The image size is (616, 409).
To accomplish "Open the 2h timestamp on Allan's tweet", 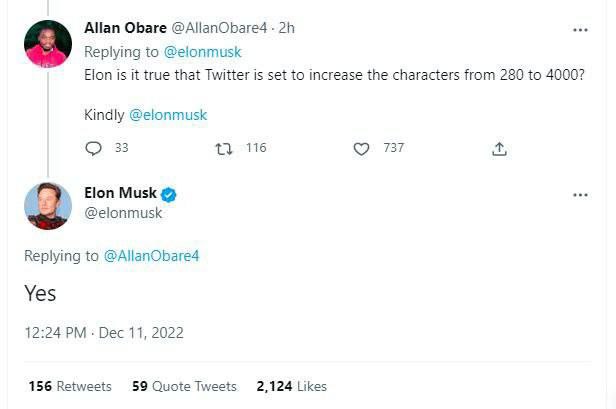I will [287, 28].
